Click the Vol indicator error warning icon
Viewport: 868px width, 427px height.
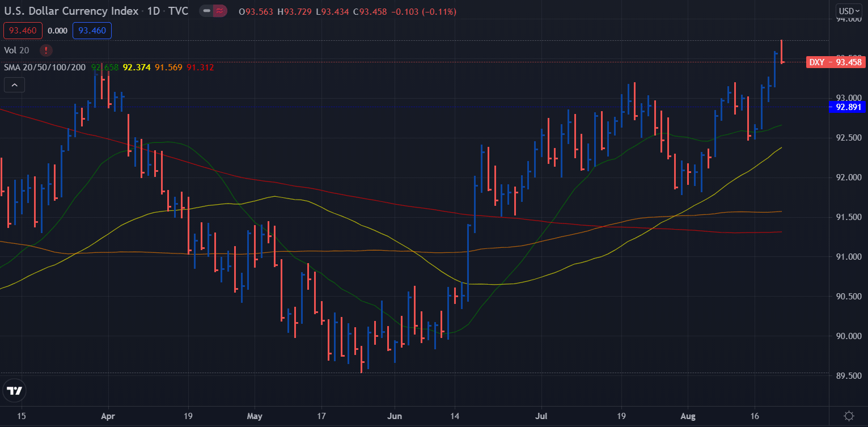tap(46, 50)
